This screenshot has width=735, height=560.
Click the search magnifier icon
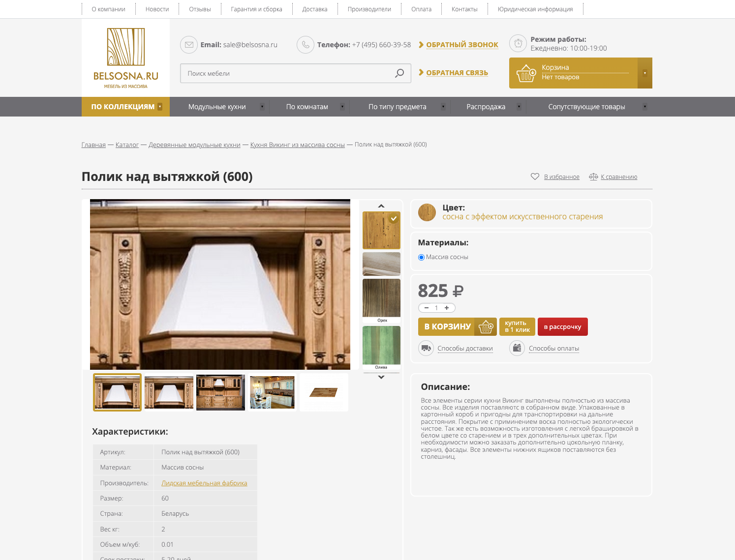pos(399,73)
